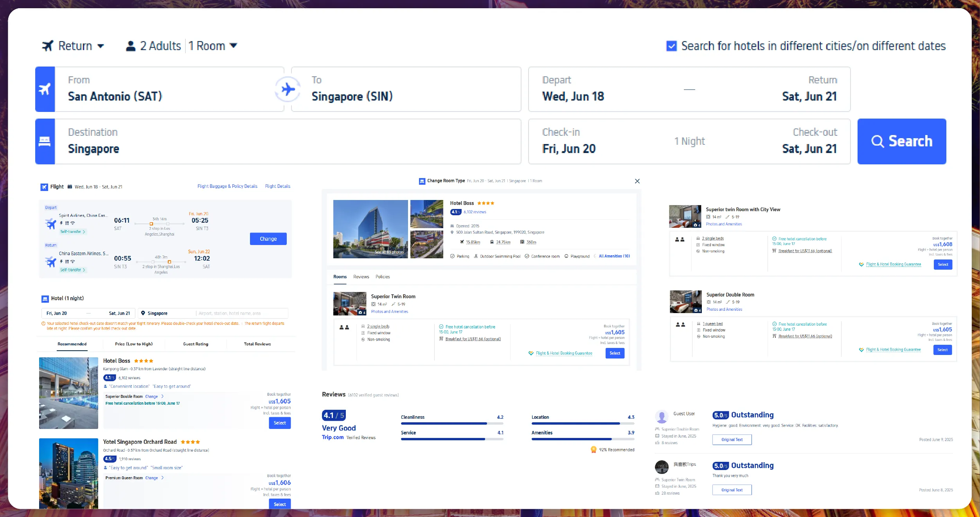Click the Playground amenity icon
This screenshot has width=980, height=517.
(x=566, y=256)
